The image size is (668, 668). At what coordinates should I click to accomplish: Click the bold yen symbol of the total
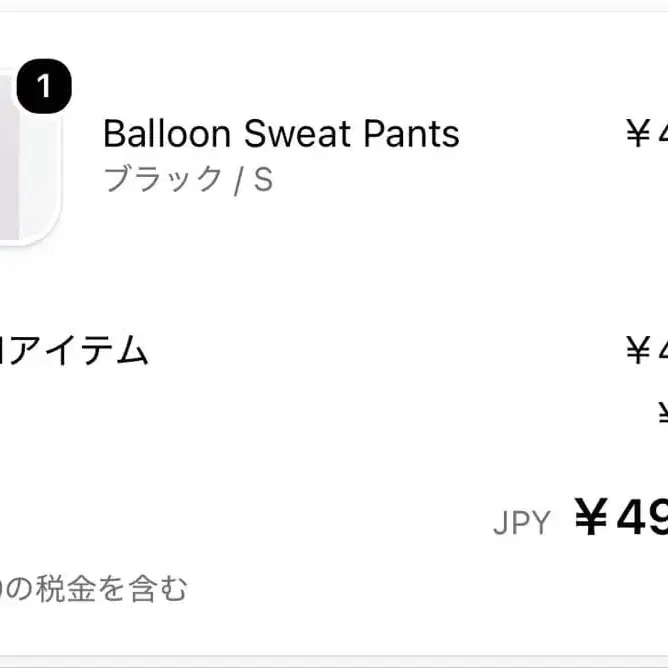(591, 517)
